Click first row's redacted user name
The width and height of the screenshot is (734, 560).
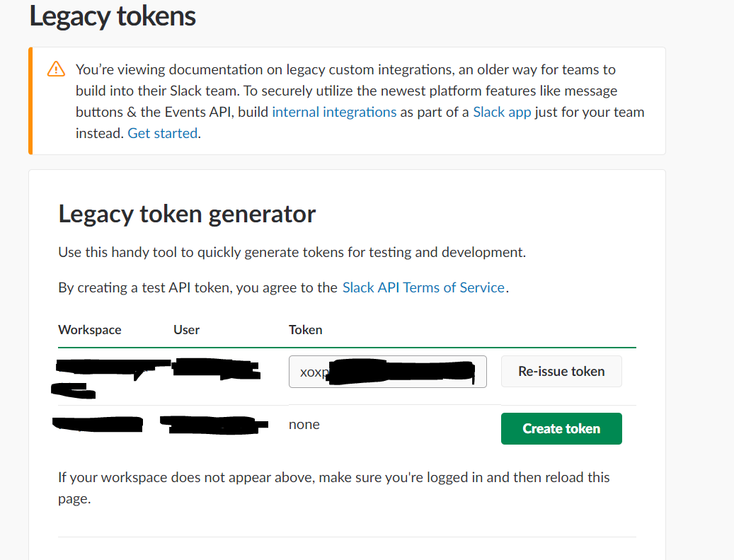point(215,367)
